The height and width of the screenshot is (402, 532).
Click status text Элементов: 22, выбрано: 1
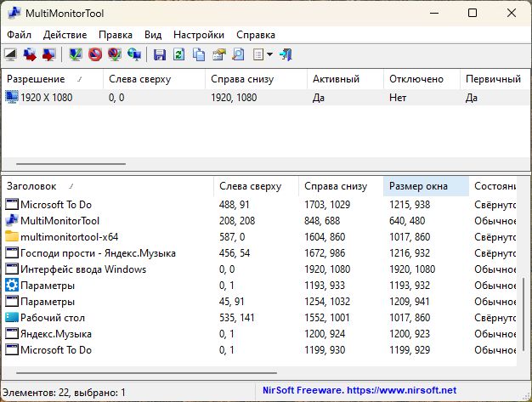pos(64,393)
